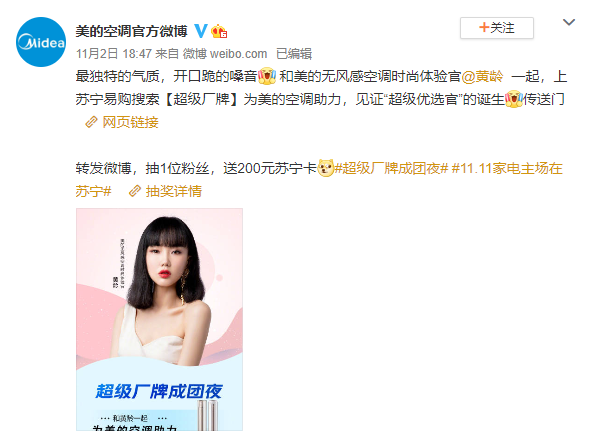
Task: Open the #超级厂牌成团夜# hashtag topic
Action: (x=391, y=169)
